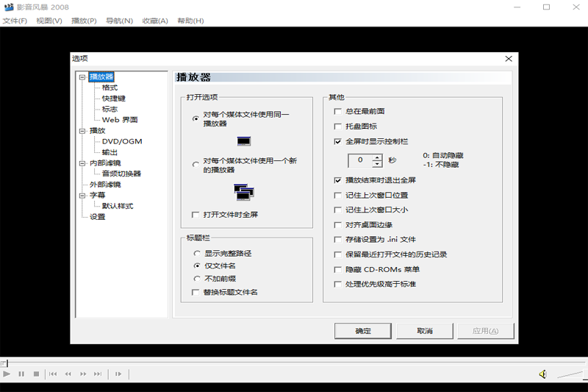This screenshot has width=588, height=392.
Task: Enable 隐藏 CD-ROMs 菜单 checkbox
Action: point(337,270)
